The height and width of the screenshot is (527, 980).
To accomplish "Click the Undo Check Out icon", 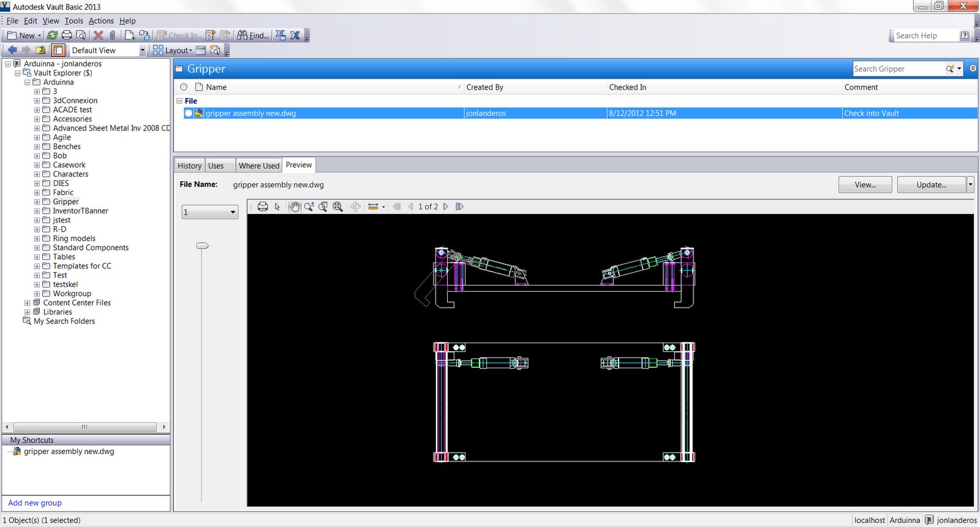I will (x=225, y=36).
